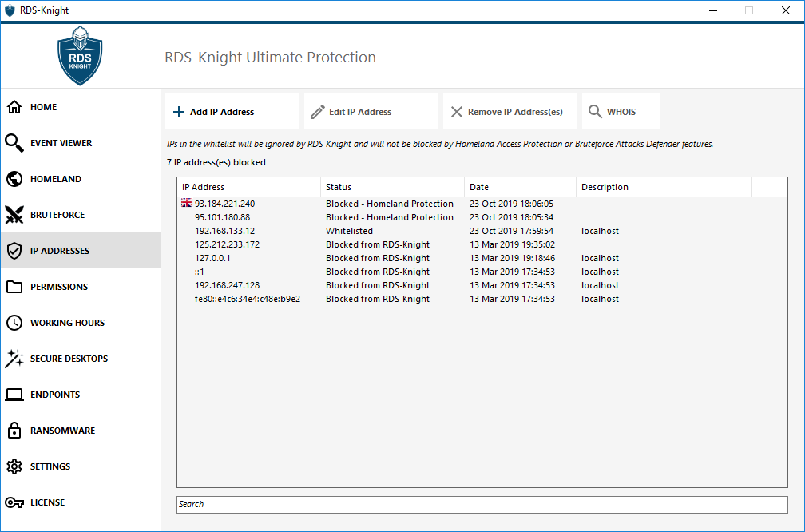805x532 pixels.
Task: Click the Search input field
Action: pos(482,504)
